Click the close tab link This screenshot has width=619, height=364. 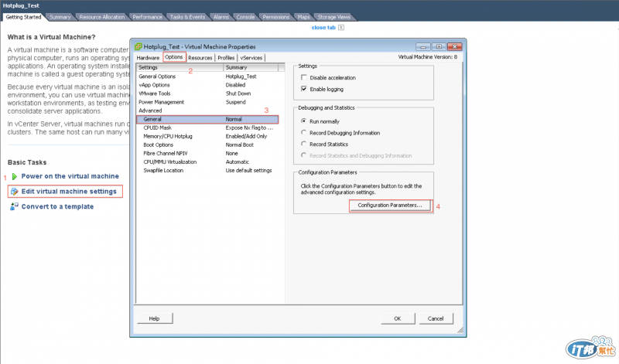coord(323,28)
